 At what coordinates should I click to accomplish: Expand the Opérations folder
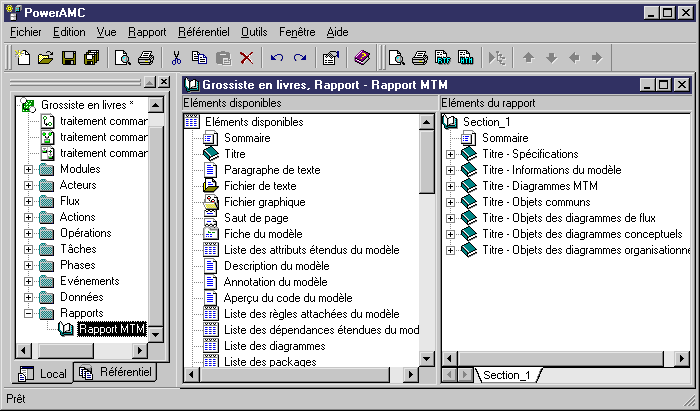pos(29,233)
